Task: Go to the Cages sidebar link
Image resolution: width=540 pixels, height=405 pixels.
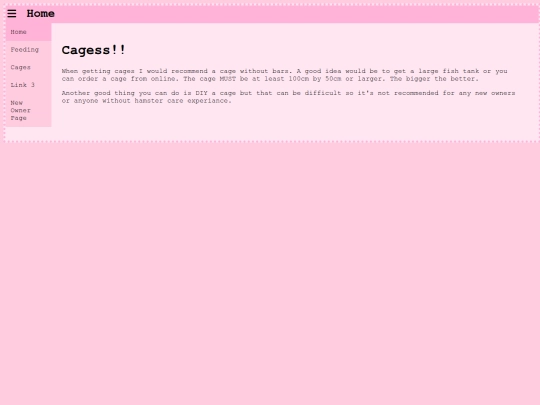Action: pos(29,67)
